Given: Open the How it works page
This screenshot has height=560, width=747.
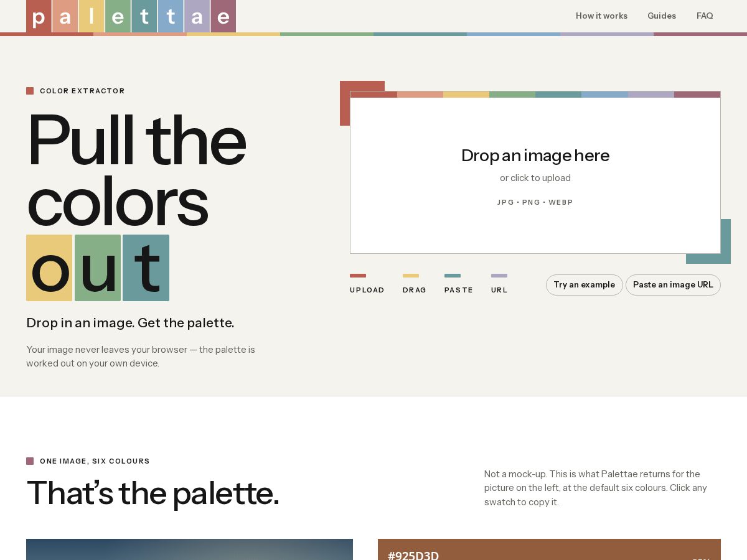Looking at the screenshot, I should point(601,16).
